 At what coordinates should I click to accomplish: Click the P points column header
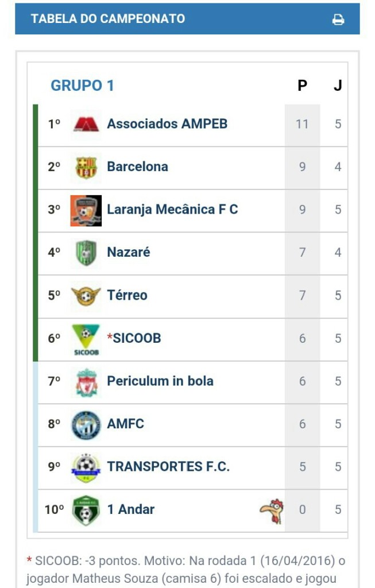[x=302, y=86]
